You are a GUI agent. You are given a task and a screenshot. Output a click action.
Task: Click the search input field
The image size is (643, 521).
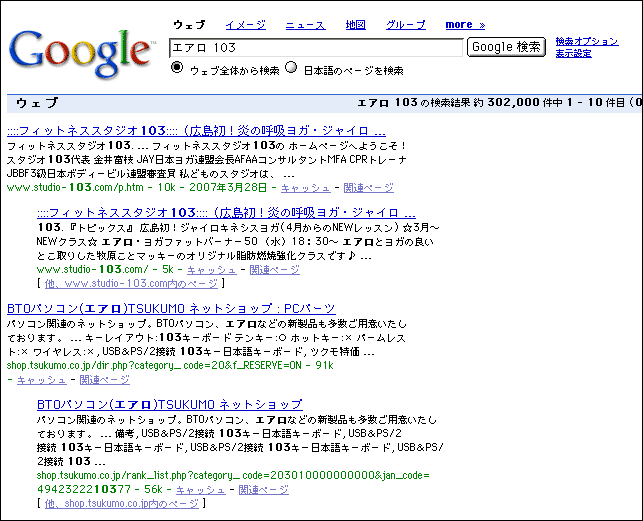tap(317, 47)
